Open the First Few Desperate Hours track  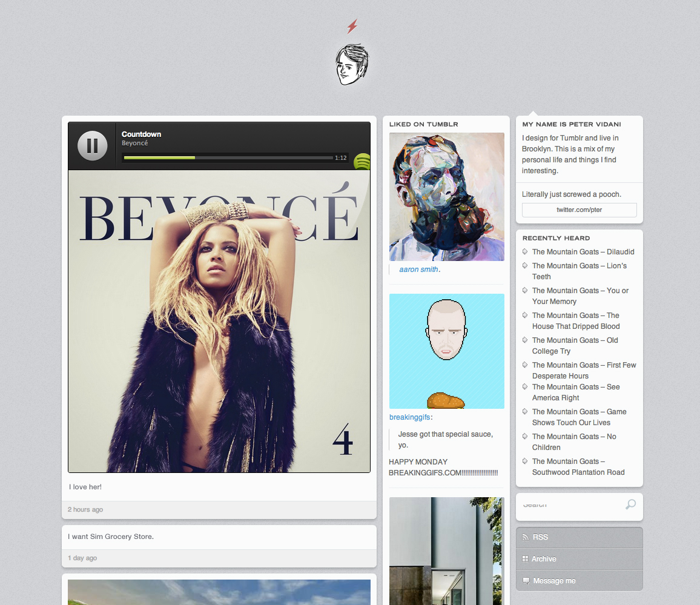[584, 370]
